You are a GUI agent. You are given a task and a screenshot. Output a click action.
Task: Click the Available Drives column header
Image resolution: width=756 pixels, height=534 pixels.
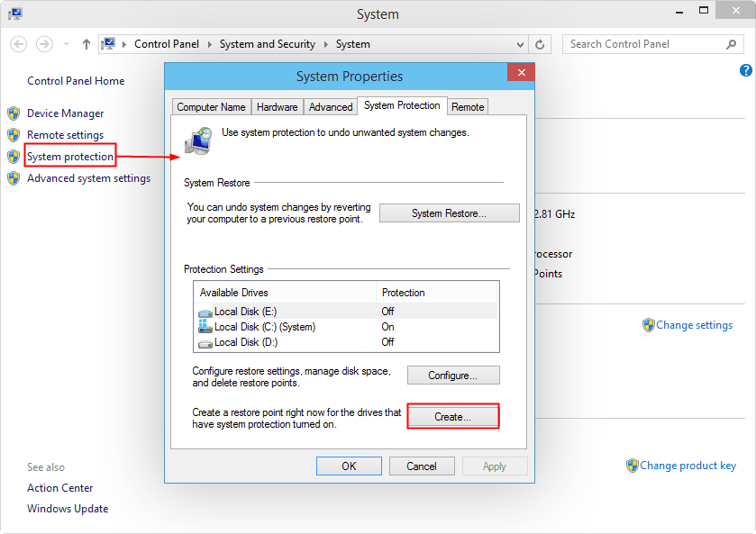click(285, 293)
